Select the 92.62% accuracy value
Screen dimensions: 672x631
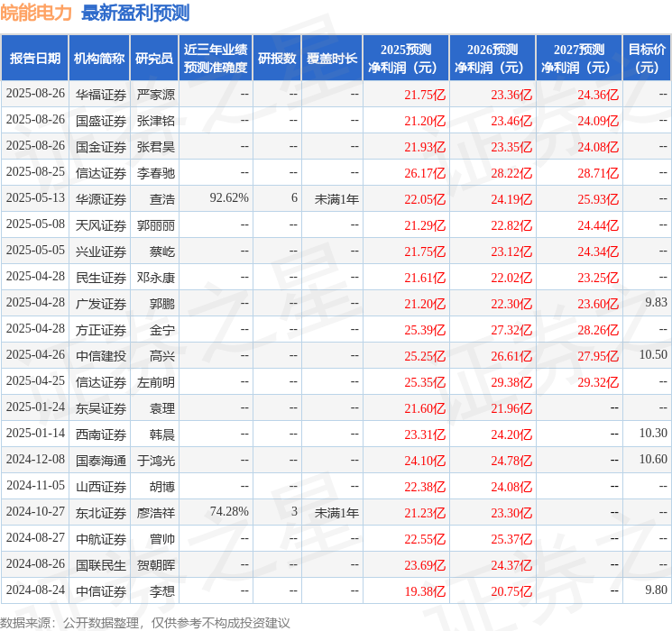tap(229, 198)
